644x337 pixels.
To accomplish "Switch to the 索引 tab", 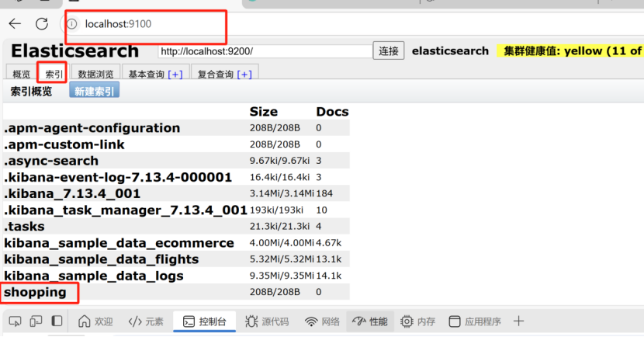I will (54, 74).
